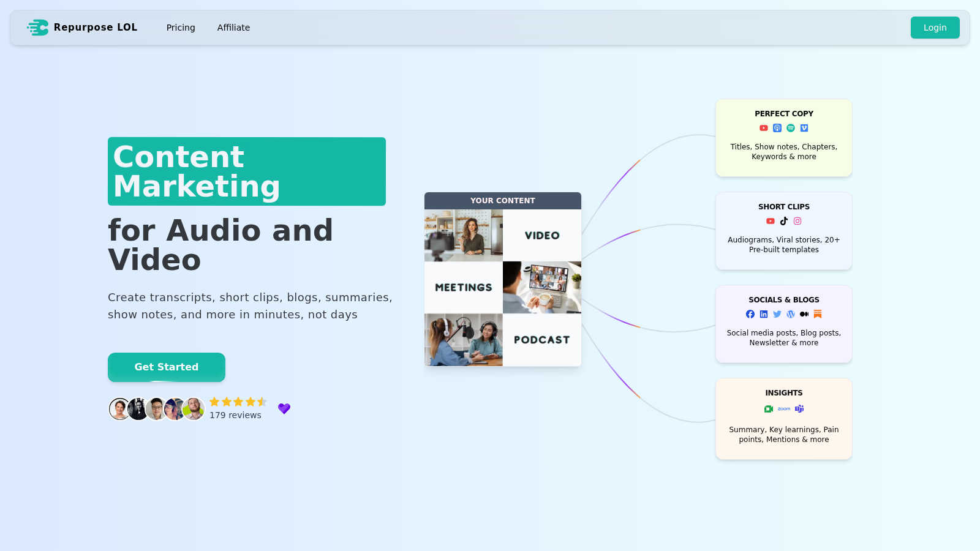Viewport: 980px width, 551px height.
Task: Click the Repurpose LOL brand name
Action: [96, 27]
